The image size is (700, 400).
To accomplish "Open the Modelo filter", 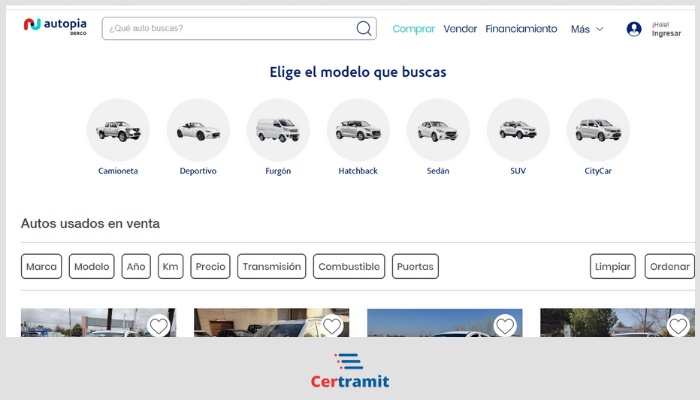I will click(92, 267).
